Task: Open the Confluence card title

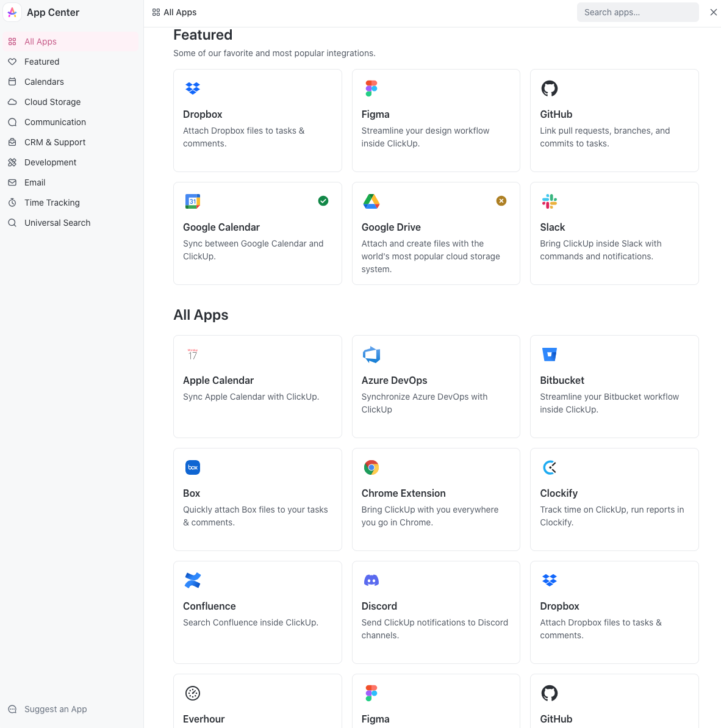Action: pyautogui.click(x=209, y=606)
